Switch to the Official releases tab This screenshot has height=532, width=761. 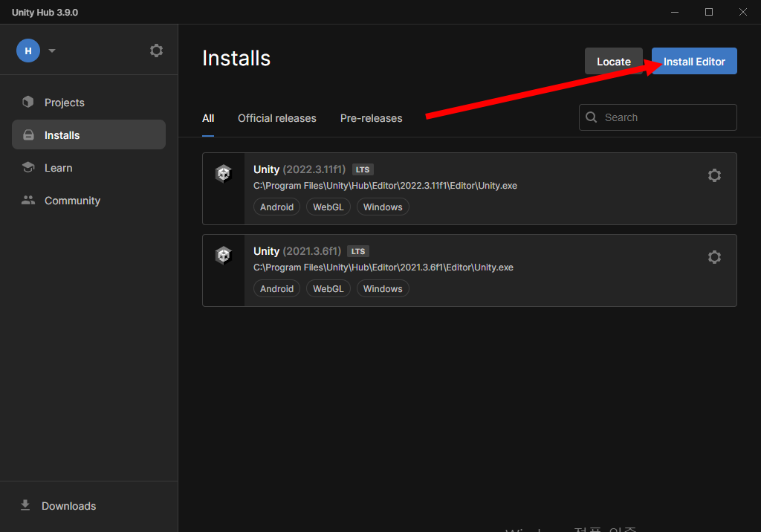(x=276, y=118)
